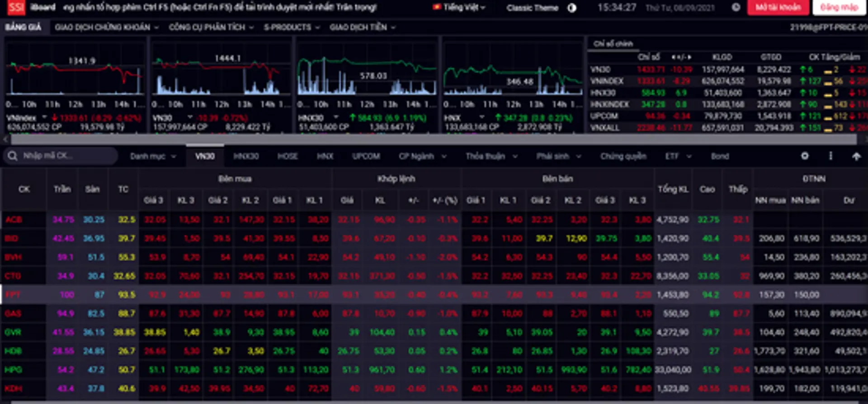Open the Chứng quyền tab
Viewport: 868px width, 404px height.
623,156
